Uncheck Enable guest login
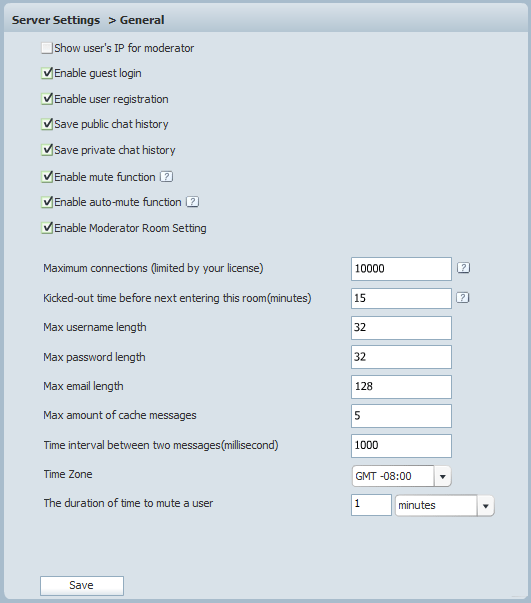 (x=47, y=73)
